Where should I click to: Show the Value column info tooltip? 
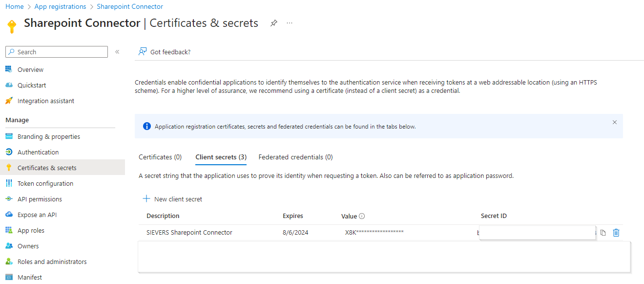(361, 215)
